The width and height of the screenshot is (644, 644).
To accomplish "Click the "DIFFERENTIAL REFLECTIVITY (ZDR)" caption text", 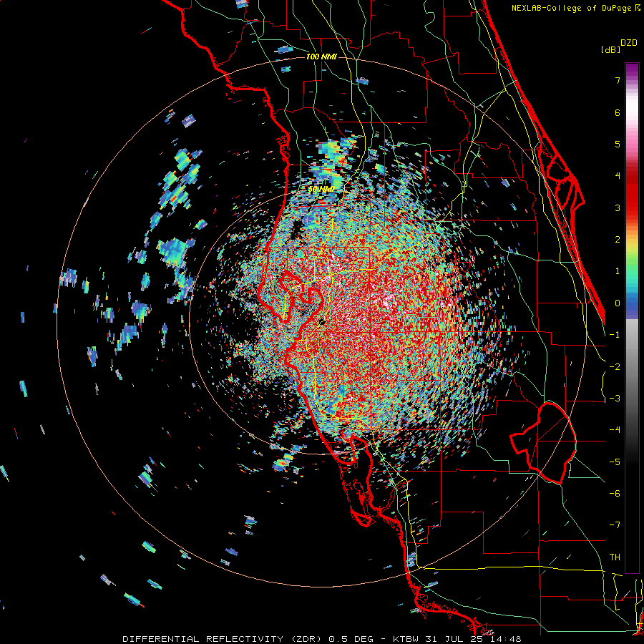I will coord(223,639).
